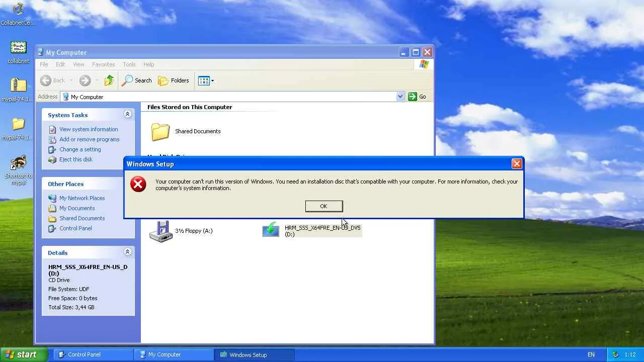Click OK in the Windows Setup error dialog
This screenshot has width=644, height=362.
point(324,206)
